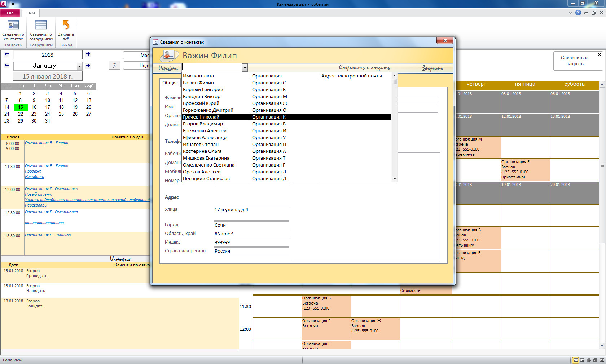Switch to the Общие tab in contact dialog
Image resolution: width=606 pixels, height=364 pixels.
170,83
